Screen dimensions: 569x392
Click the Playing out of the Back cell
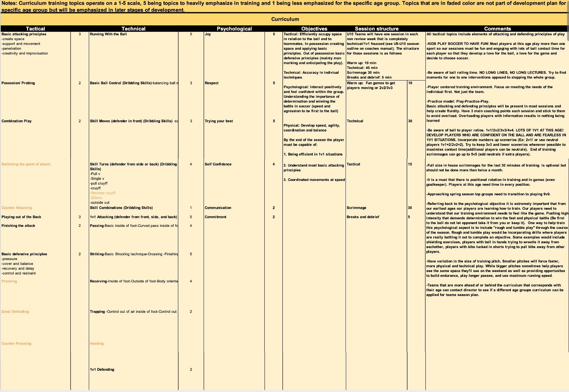(21, 217)
